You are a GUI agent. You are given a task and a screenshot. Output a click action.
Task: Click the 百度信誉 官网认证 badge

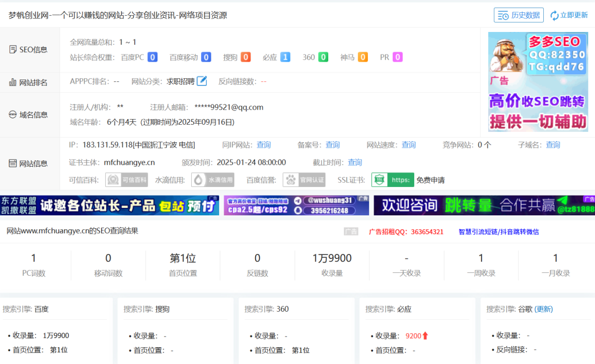304,180
